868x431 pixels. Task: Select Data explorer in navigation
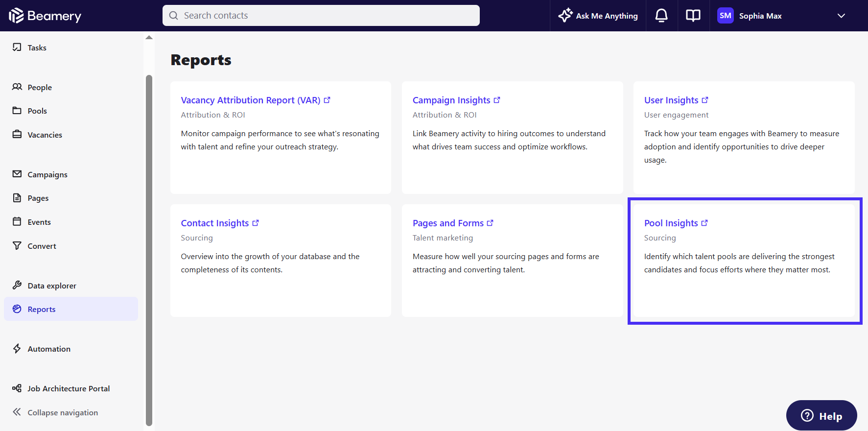click(x=52, y=286)
